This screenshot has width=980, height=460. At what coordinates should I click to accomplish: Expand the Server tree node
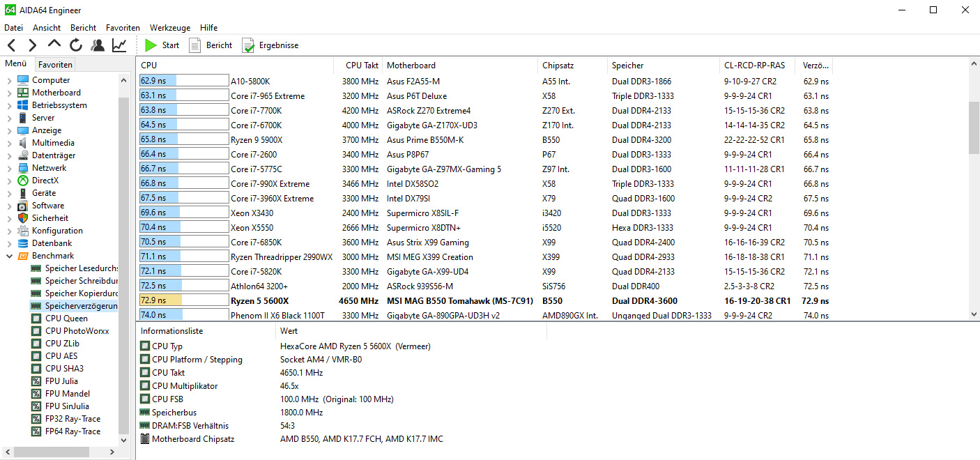[x=9, y=118]
